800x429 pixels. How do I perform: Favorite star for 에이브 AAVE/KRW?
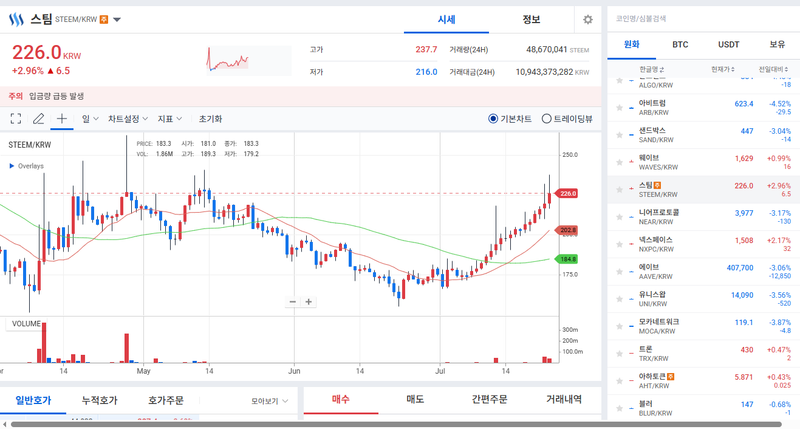(619, 271)
